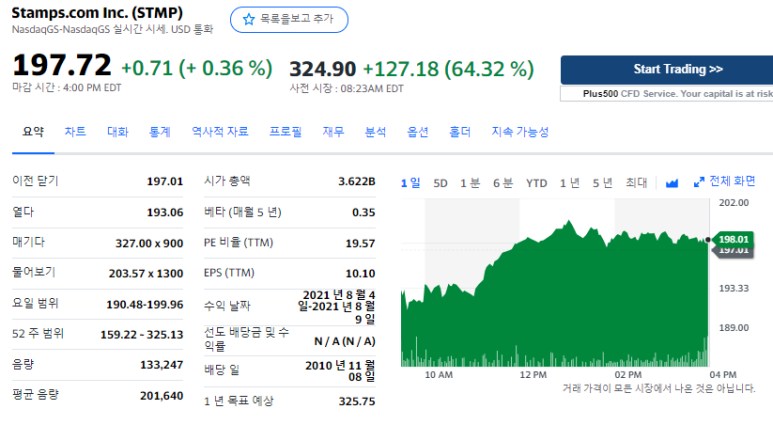Select the 1분 chart range
773x425 pixels.
tap(470, 183)
